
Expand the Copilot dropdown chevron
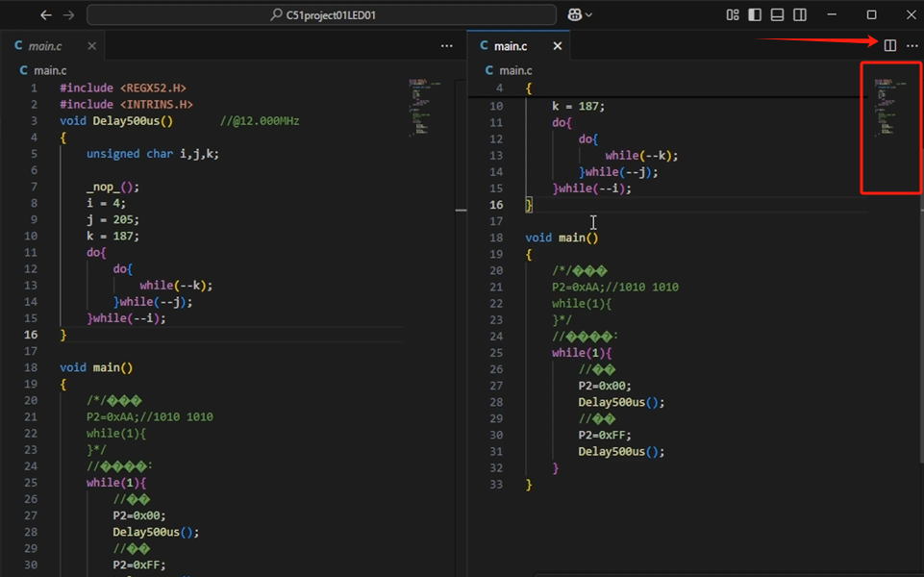pyautogui.click(x=588, y=15)
